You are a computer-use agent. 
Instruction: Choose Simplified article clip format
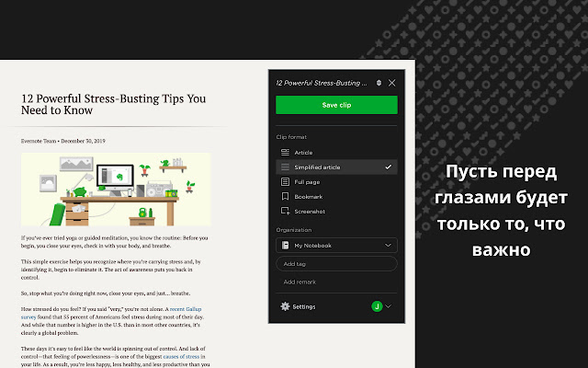(x=336, y=167)
